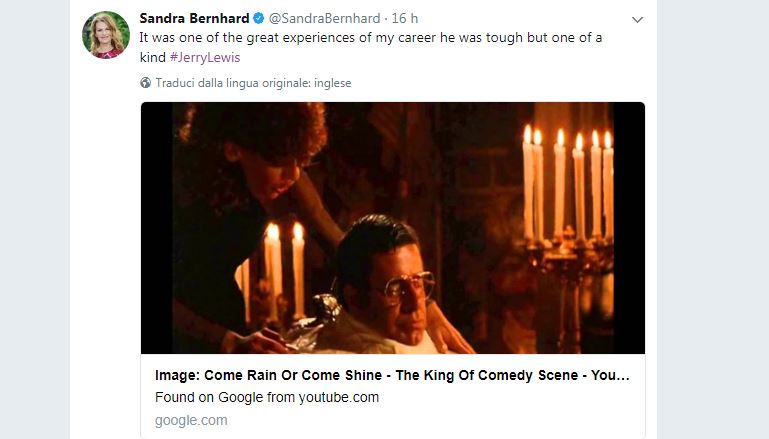Click the tweet text 'It was one of the great experiences'

(x=250, y=37)
